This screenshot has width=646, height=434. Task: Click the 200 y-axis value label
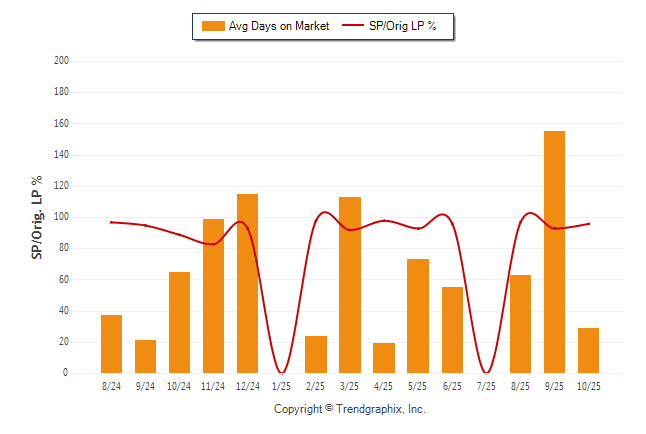[x=61, y=60]
